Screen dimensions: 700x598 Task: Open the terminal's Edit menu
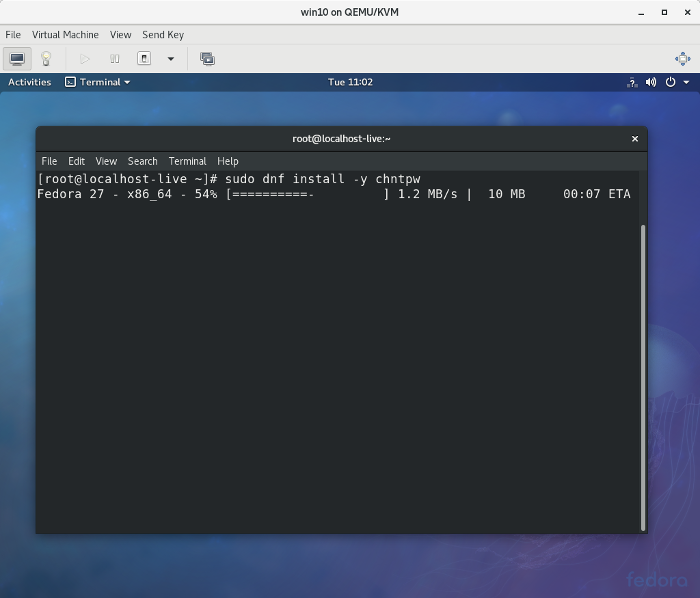pyautogui.click(x=77, y=161)
